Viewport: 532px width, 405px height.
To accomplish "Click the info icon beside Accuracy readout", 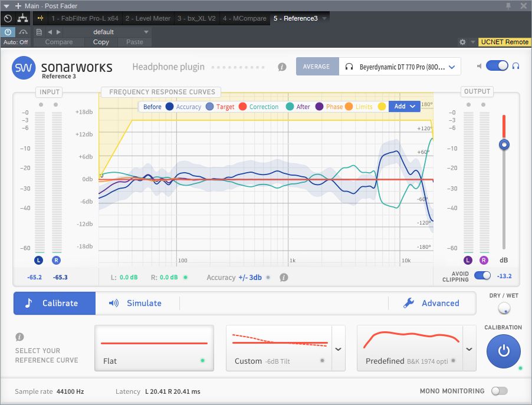I will [284, 278].
